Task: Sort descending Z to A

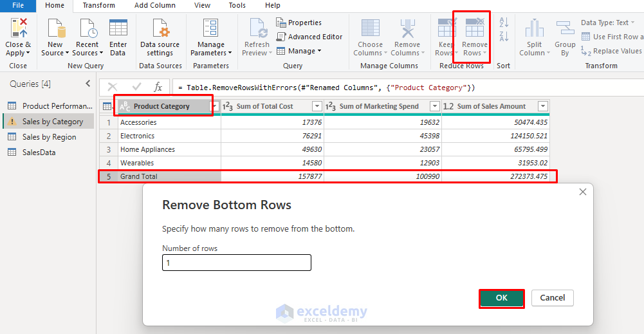Action: pyautogui.click(x=504, y=37)
